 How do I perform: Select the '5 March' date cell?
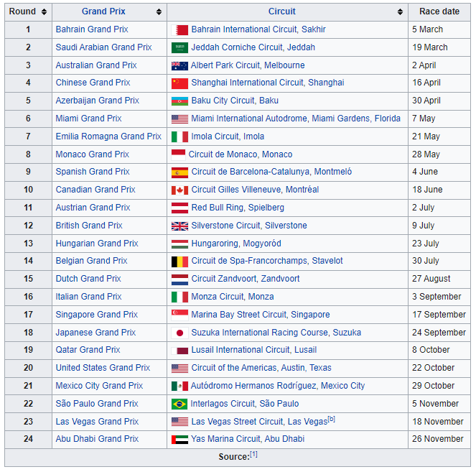coord(439,29)
